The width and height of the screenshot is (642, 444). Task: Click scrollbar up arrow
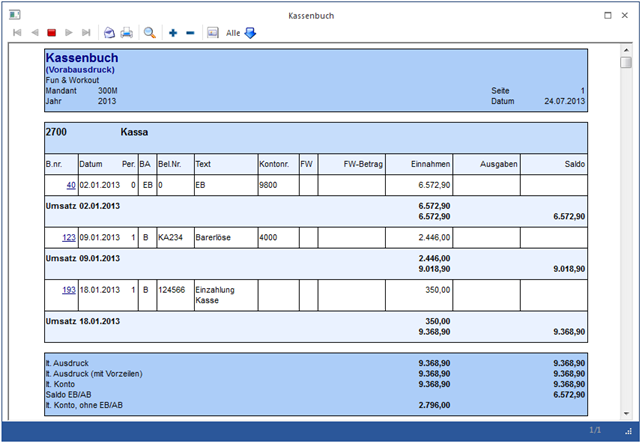pyautogui.click(x=626, y=49)
